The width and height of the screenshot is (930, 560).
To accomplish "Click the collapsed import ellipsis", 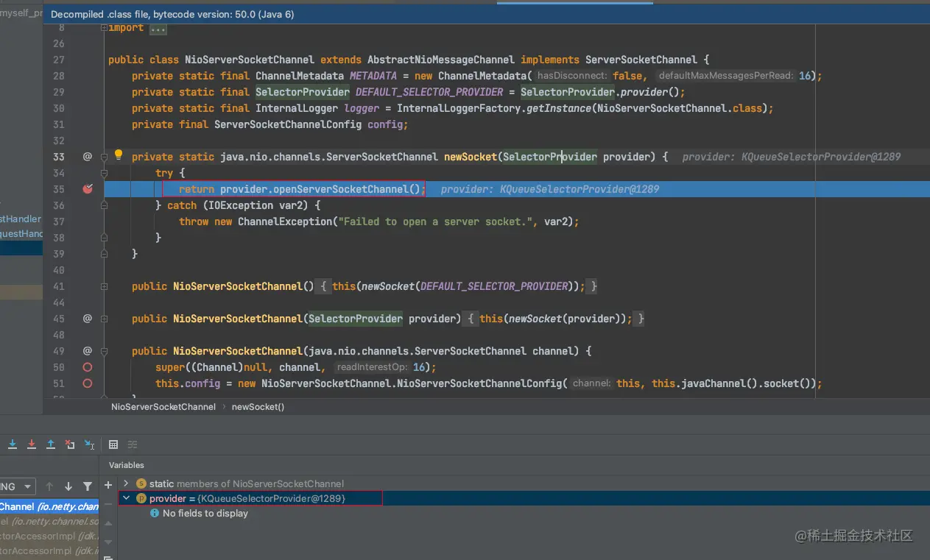I will (158, 28).
